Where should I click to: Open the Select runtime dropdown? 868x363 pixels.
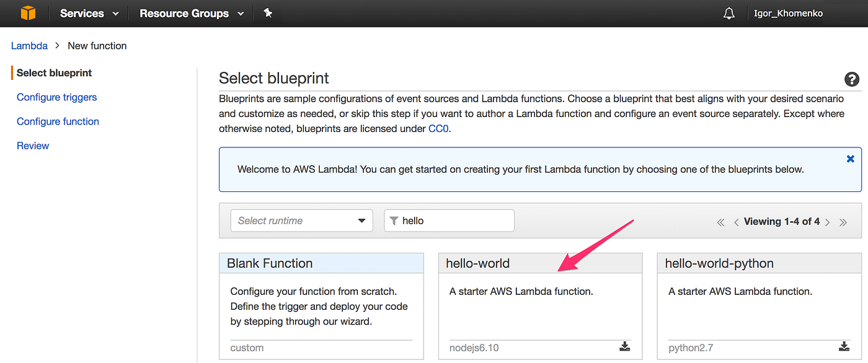pyautogui.click(x=301, y=221)
